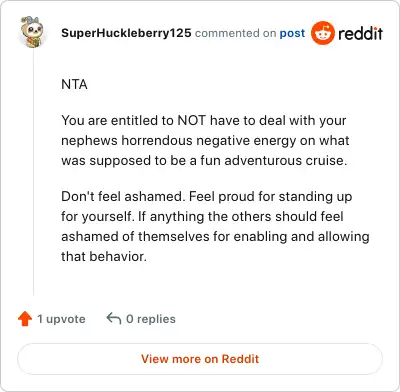Click the reddit wordmark text
The height and width of the screenshot is (392, 400).
(360, 33)
